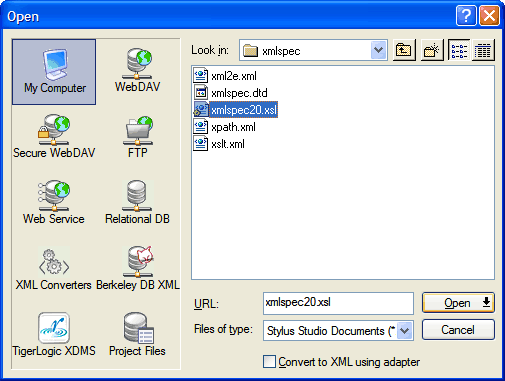The height and width of the screenshot is (381, 505).
Task: Go up one folder level
Action: click(404, 50)
